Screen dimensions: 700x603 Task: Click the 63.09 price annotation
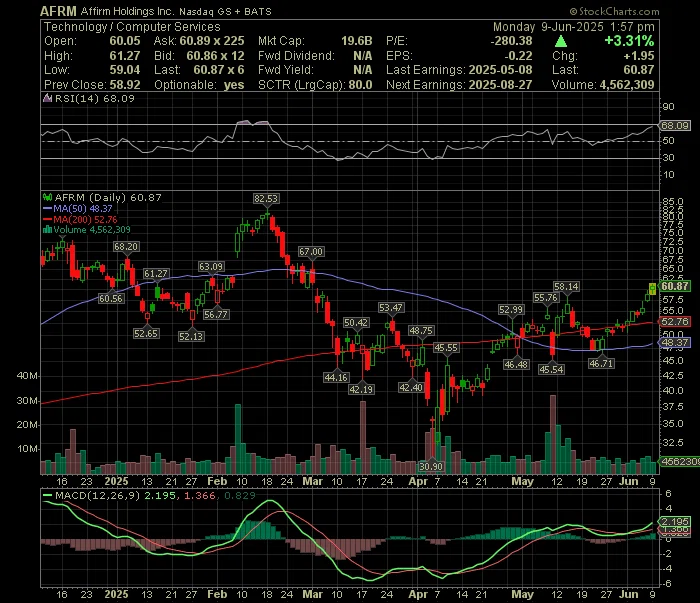(x=211, y=267)
